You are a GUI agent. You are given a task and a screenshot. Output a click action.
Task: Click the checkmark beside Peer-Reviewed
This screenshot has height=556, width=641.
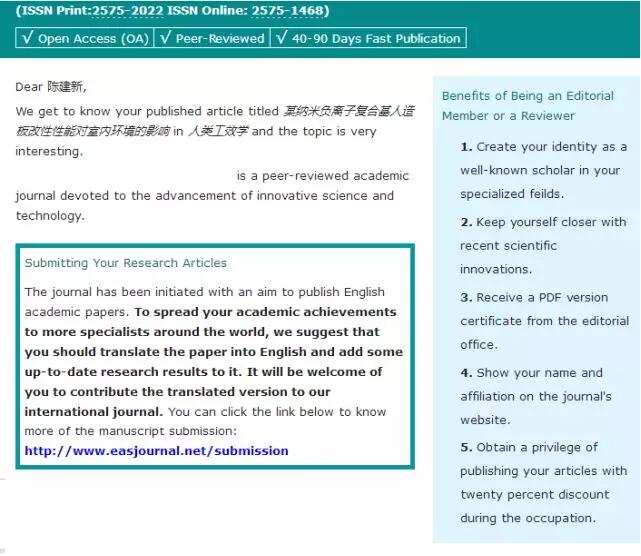[165, 39]
